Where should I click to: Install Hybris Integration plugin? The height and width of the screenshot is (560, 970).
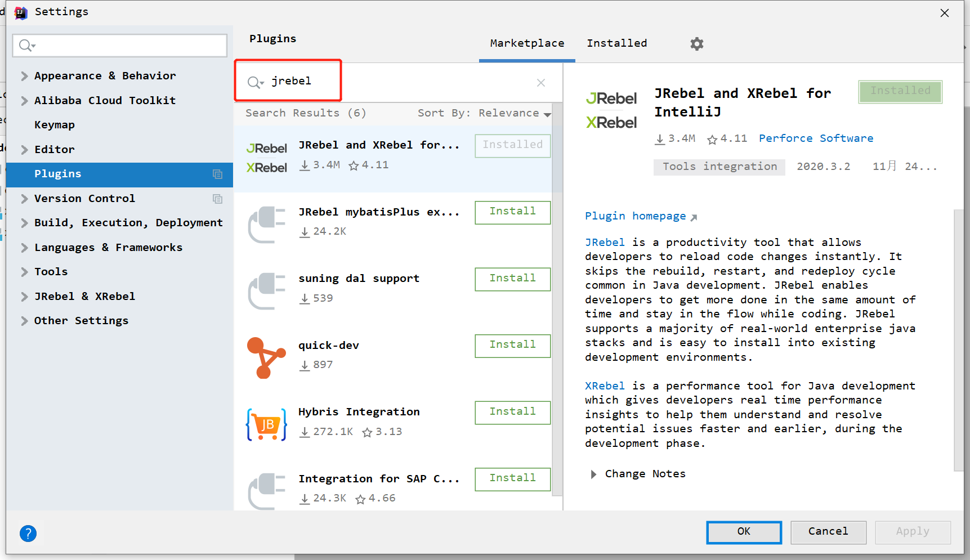pyautogui.click(x=512, y=413)
